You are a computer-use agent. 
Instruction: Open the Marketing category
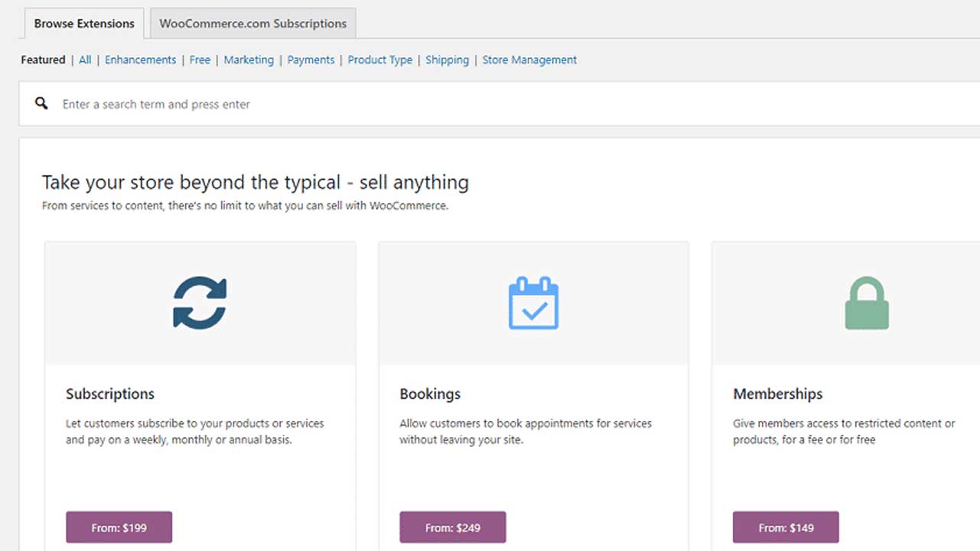click(248, 60)
